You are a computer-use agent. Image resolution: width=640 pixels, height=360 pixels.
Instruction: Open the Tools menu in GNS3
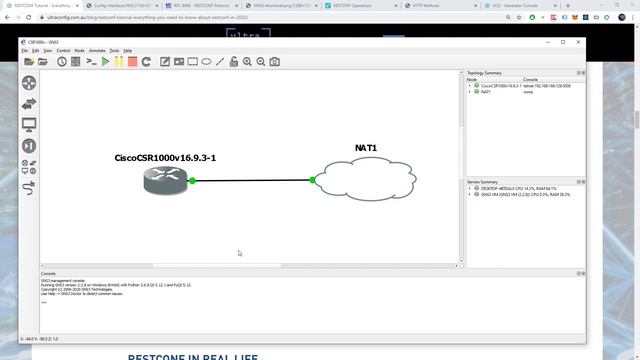tap(114, 51)
